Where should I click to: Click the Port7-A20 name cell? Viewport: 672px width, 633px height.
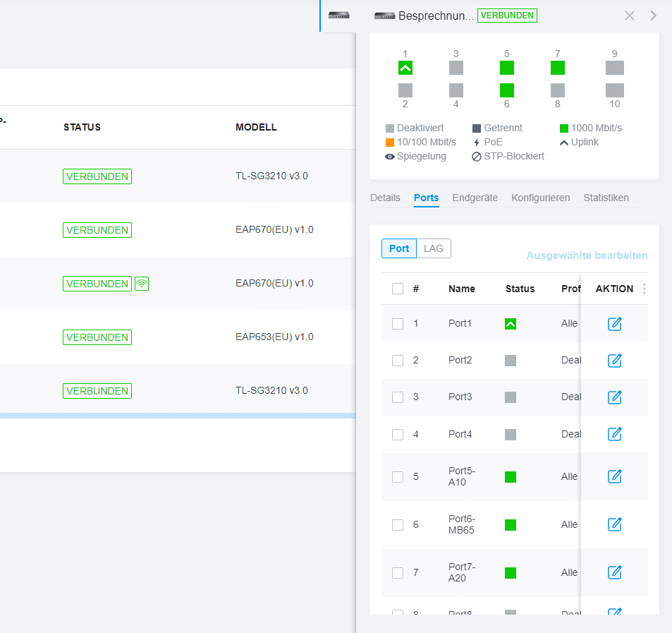(462, 572)
